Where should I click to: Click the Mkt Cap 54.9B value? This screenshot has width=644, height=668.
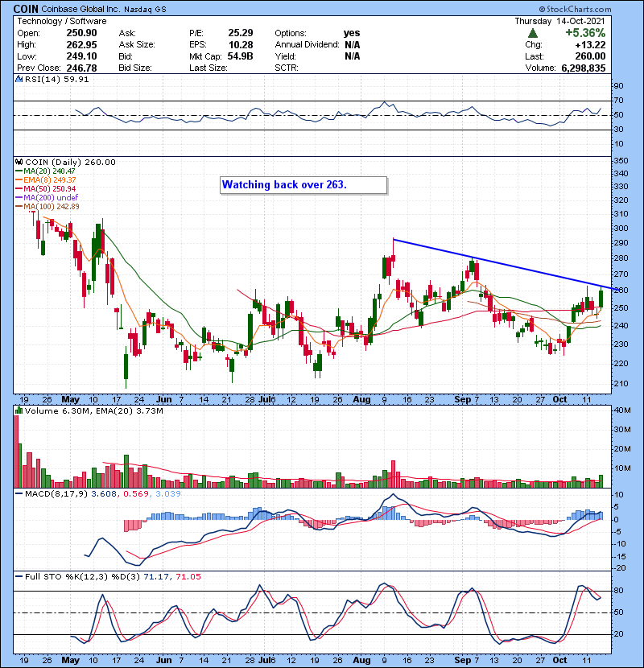pos(241,56)
